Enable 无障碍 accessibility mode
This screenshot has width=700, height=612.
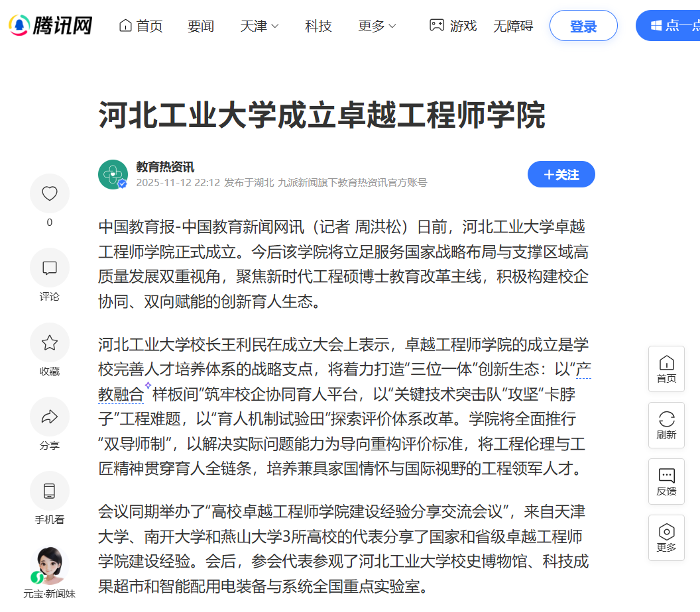click(x=513, y=26)
